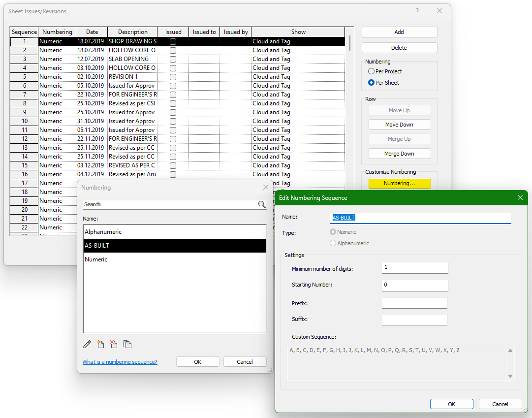This screenshot has width=532, height=418.
Task: Click the Add button
Action: [399, 32]
